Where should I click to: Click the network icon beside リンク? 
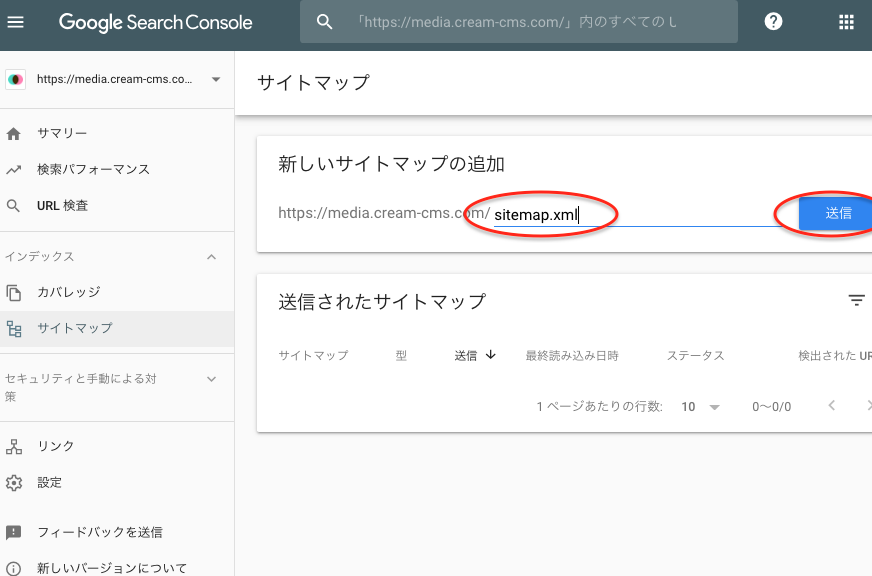pyautogui.click(x=14, y=446)
